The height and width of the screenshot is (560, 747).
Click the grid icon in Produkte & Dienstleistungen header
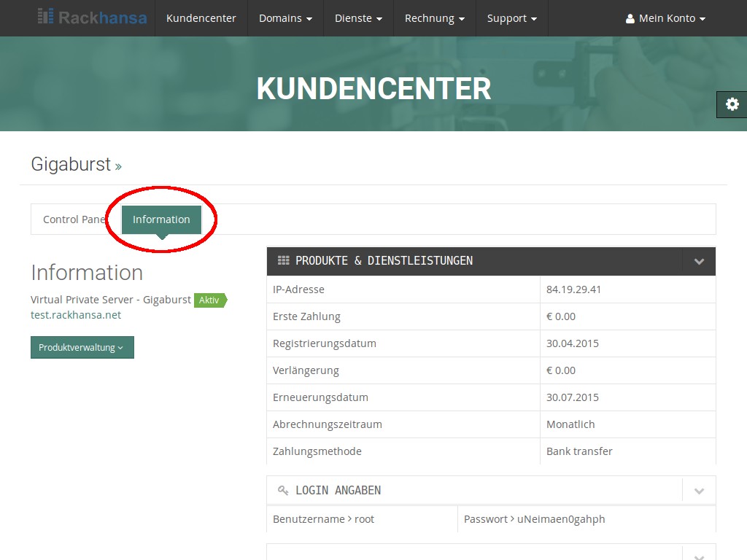tap(284, 260)
